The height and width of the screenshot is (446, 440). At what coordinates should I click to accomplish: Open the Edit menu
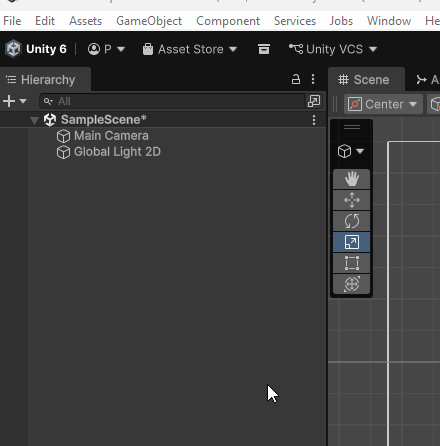[45, 21]
